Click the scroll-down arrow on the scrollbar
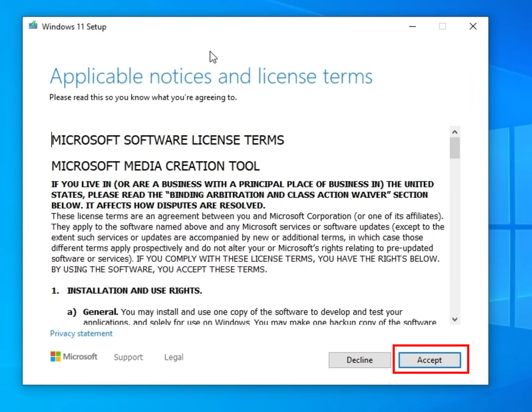The image size is (532, 412). pyautogui.click(x=454, y=319)
